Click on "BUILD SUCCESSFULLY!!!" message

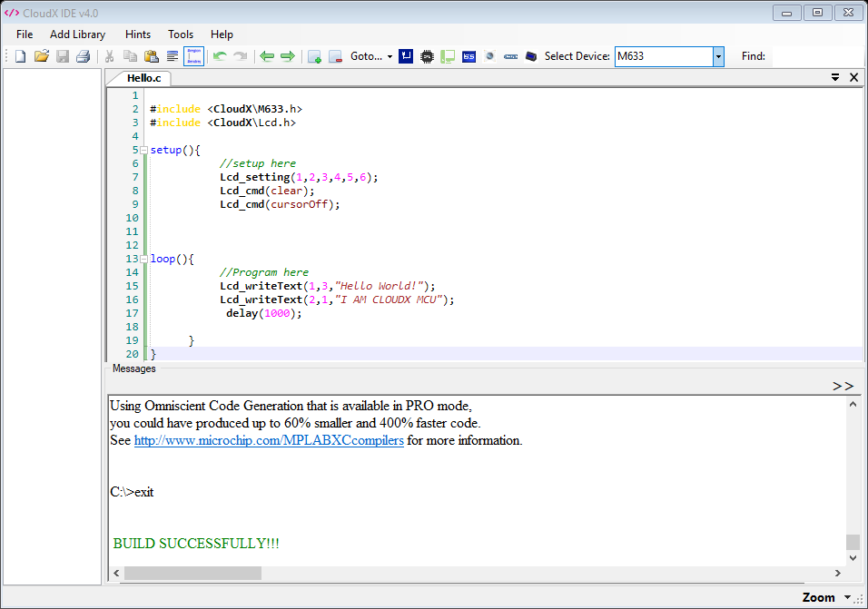click(196, 544)
